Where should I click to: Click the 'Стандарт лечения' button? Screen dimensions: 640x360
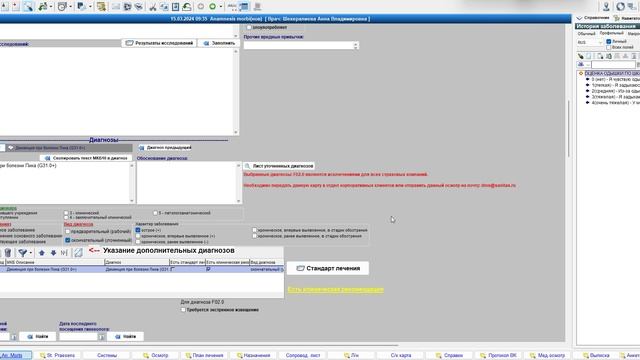point(328,268)
